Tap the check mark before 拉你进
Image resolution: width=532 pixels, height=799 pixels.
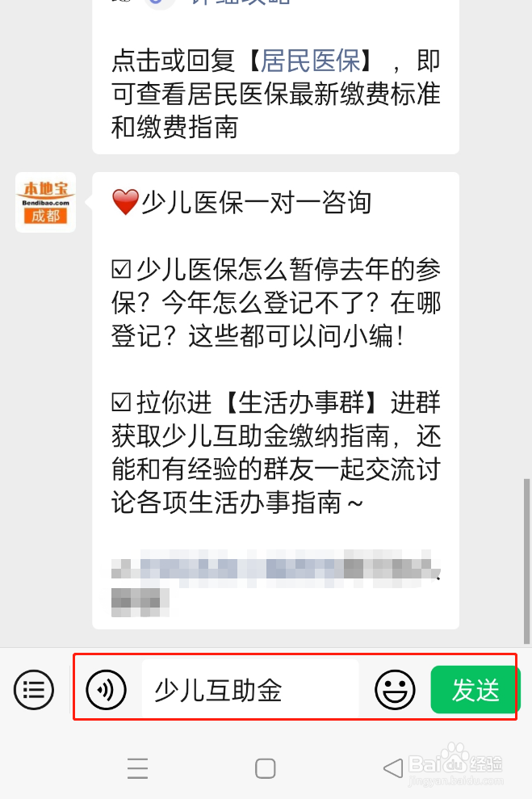pyautogui.click(x=121, y=402)
